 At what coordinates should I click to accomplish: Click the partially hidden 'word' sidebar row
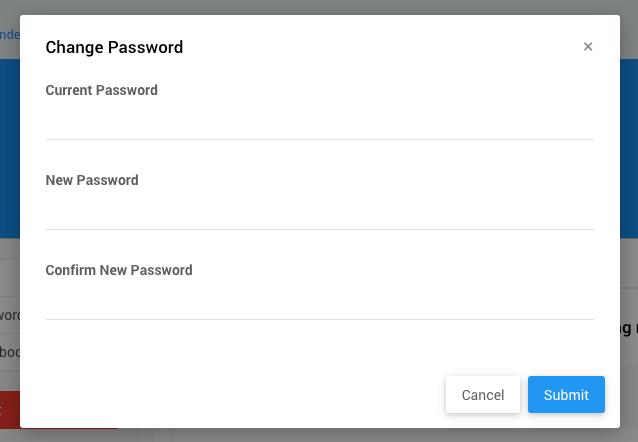(10, 315)
